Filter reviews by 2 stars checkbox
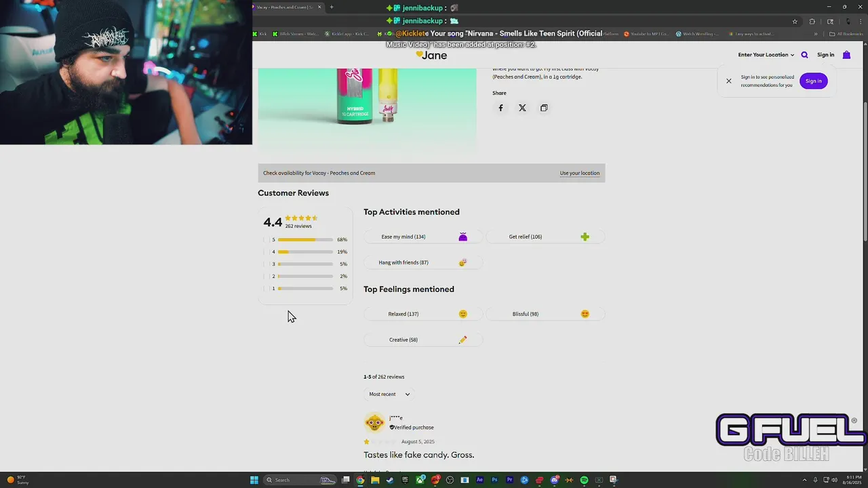 point(265,277)
